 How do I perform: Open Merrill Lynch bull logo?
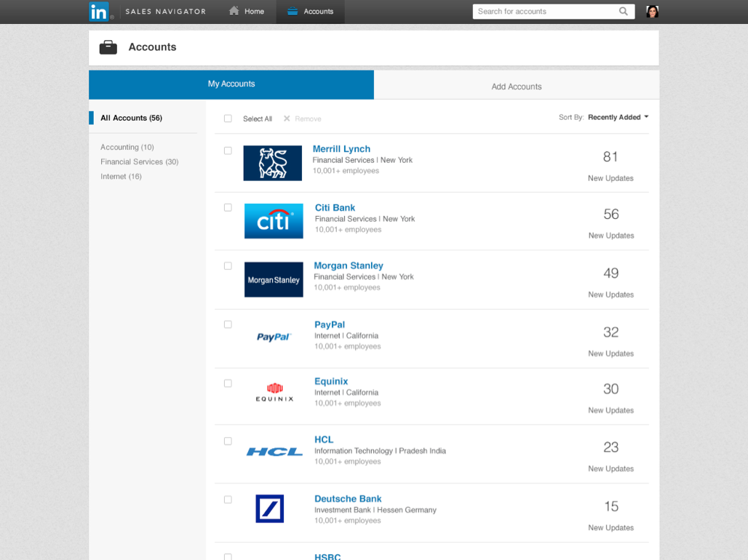(272, 163)
